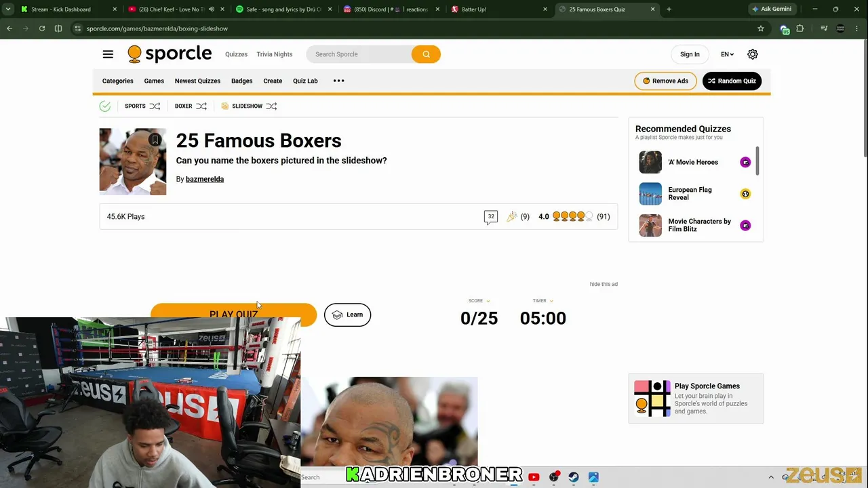Focus the Search Sporcle input field
Image resolution: width=868 pixels, height=488 pixels.
[359, 54]
